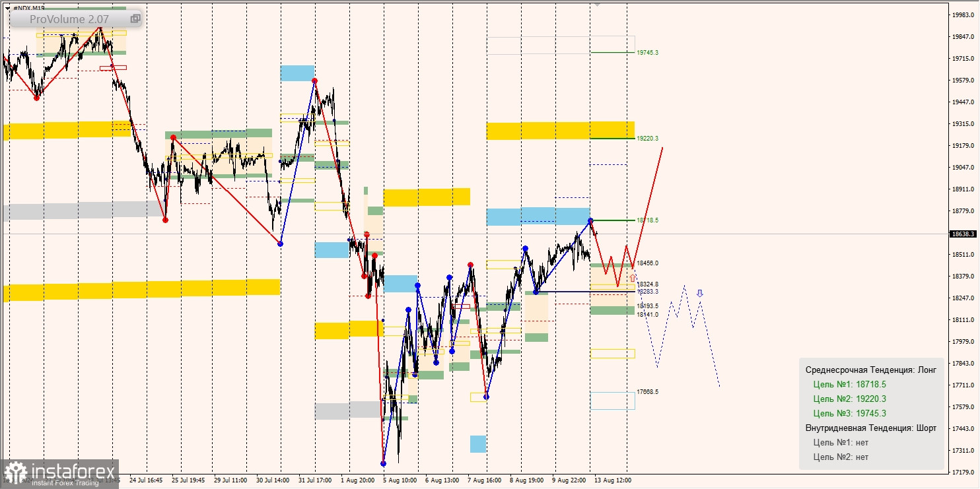Click the 19983.1 price axis value
Image resolution: width=980 pixels, height=489 pixels.
[x=963, y=15]
